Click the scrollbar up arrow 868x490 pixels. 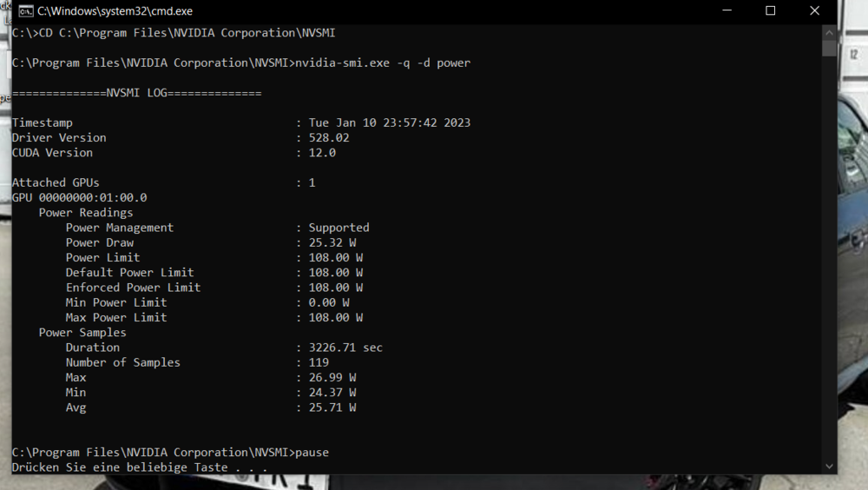pos(830,31)
